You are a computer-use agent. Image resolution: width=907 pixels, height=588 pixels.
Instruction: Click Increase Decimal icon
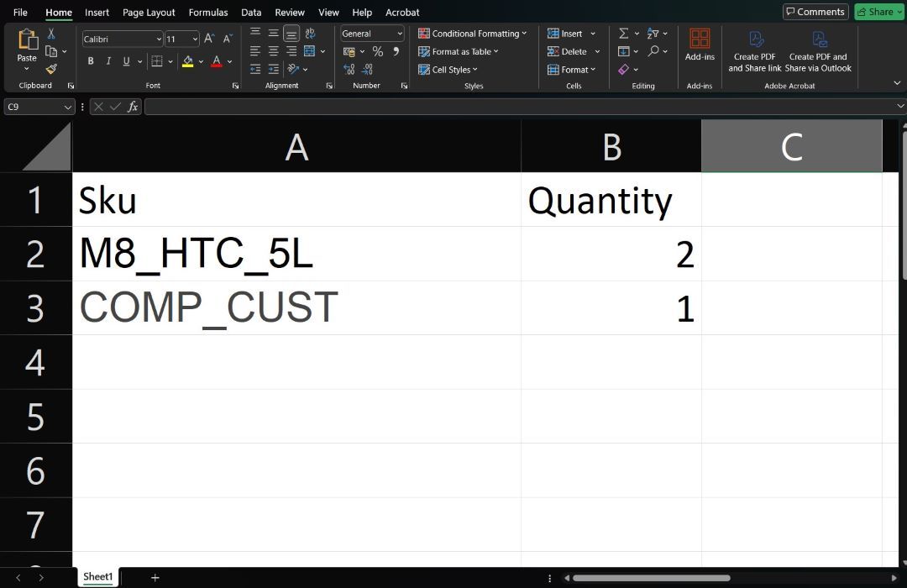tap(349, 70)
